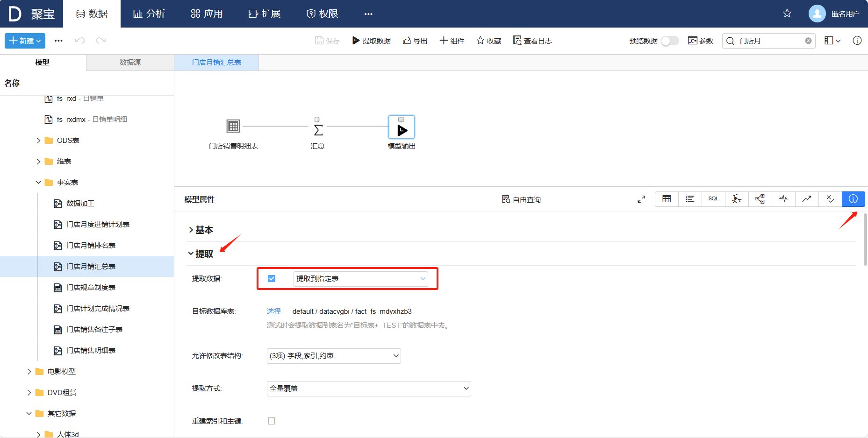This screenshot has width=868, height=438.
Task: Open the 自由查询 button
Action: click(521, 199)
